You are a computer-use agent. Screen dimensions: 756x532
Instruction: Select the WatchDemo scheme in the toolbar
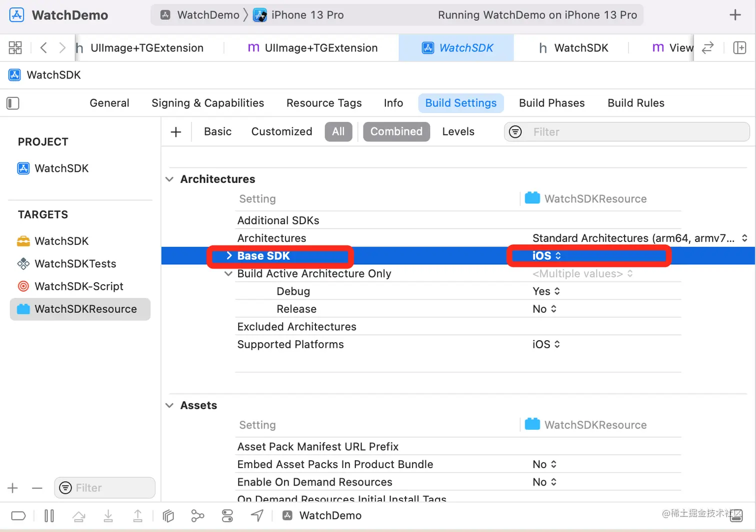click(200, 15)
